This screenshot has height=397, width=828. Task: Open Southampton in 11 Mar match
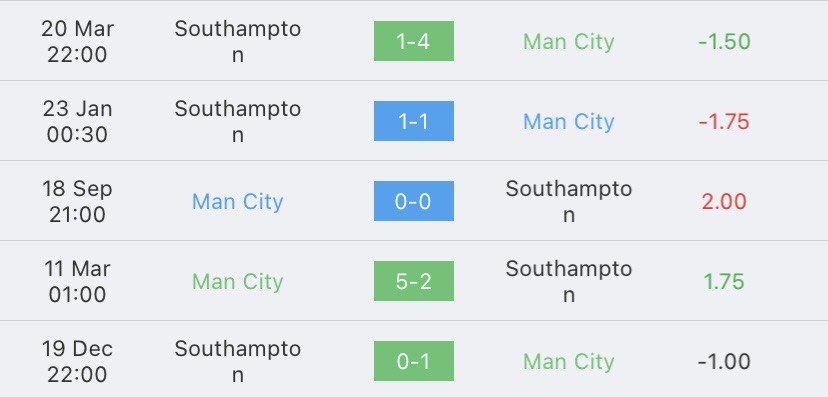(x=569, y=281)
